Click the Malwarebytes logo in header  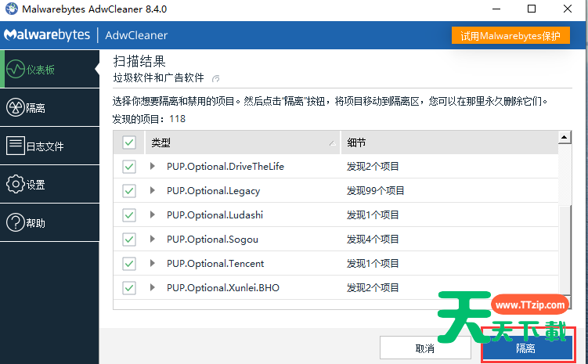pos(47,35)
